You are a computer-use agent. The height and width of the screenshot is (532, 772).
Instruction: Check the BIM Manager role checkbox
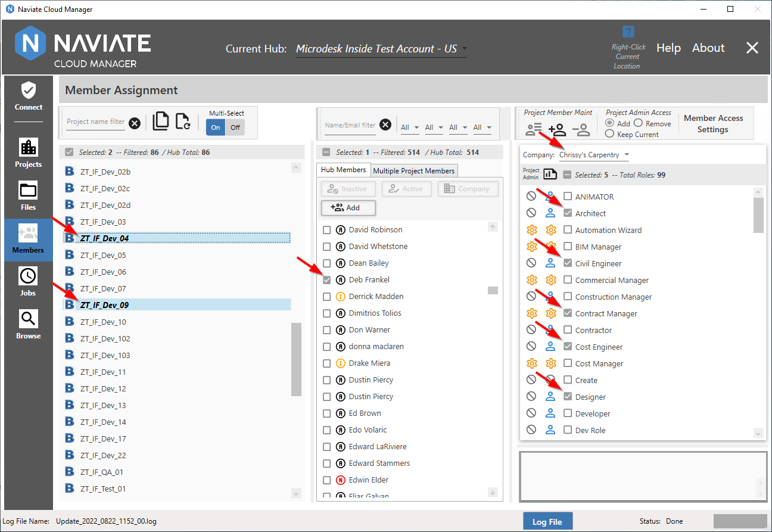pyautogui.click(x=568, y=247)
